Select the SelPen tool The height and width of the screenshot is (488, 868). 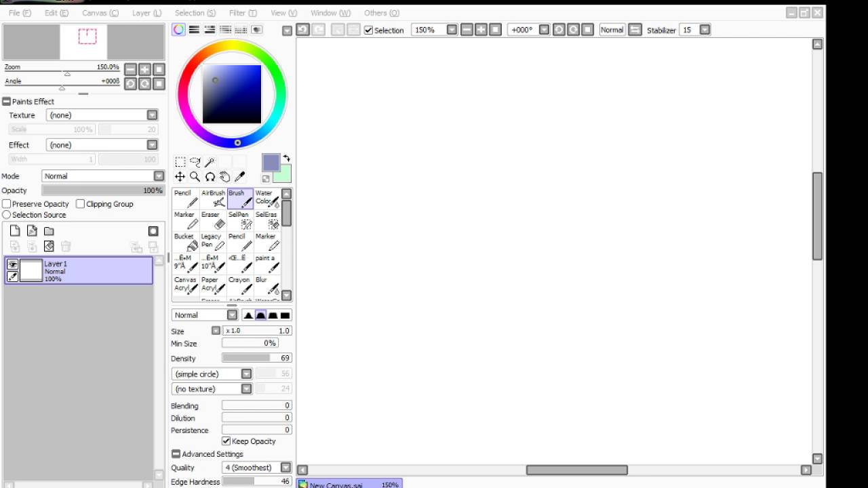pos(240,220)
